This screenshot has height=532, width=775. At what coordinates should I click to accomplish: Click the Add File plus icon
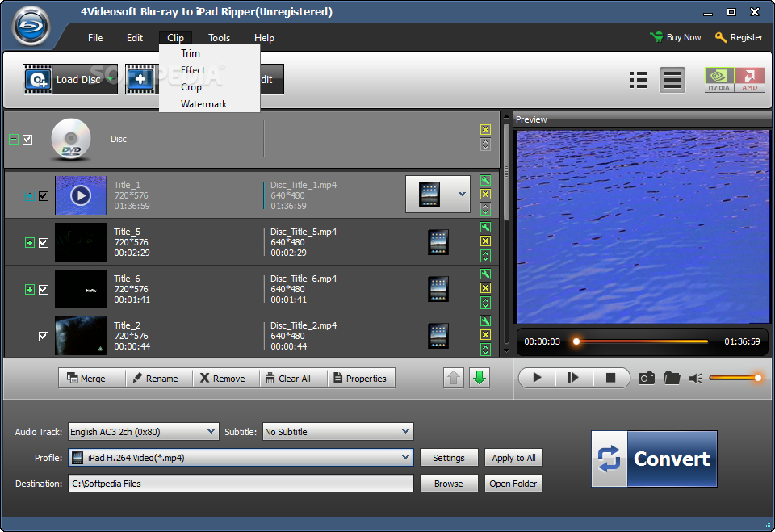click(x=140, y=79)
